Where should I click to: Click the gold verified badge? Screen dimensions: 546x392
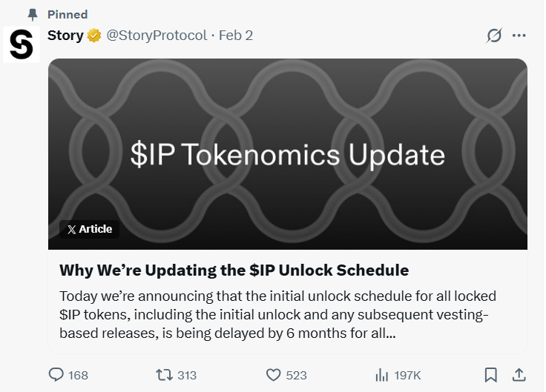point(95,36)
